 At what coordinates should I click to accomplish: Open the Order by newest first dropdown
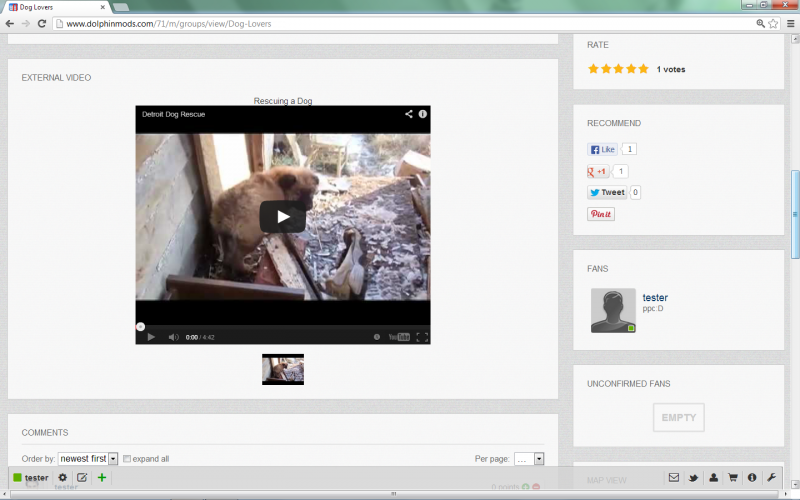click(88, 459)
